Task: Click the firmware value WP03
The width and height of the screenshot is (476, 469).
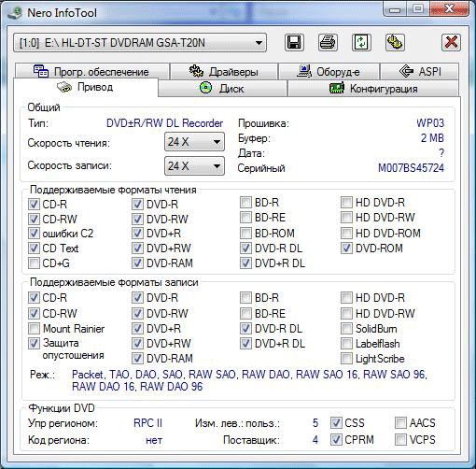Action: click(x=430, y=123)
